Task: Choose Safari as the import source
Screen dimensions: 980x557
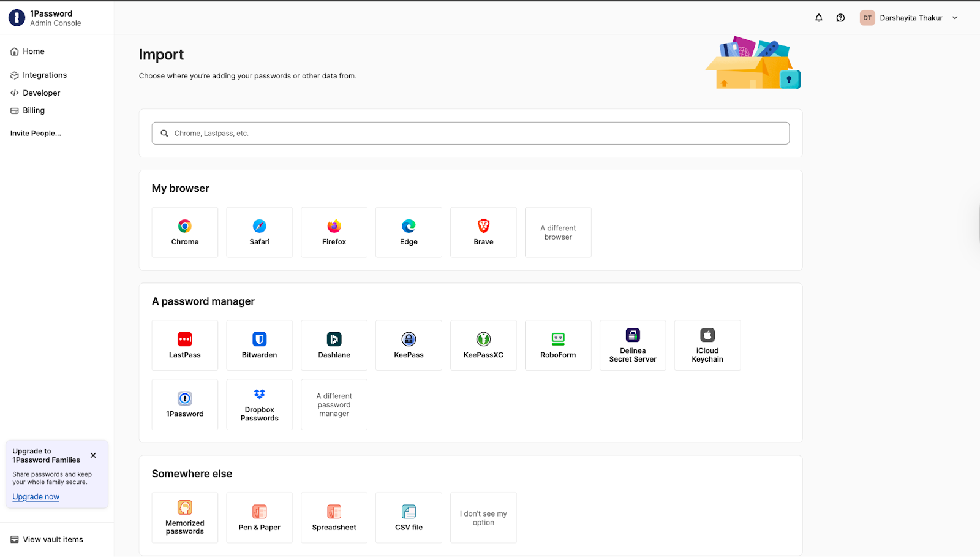Action: [x=260, y=232]
